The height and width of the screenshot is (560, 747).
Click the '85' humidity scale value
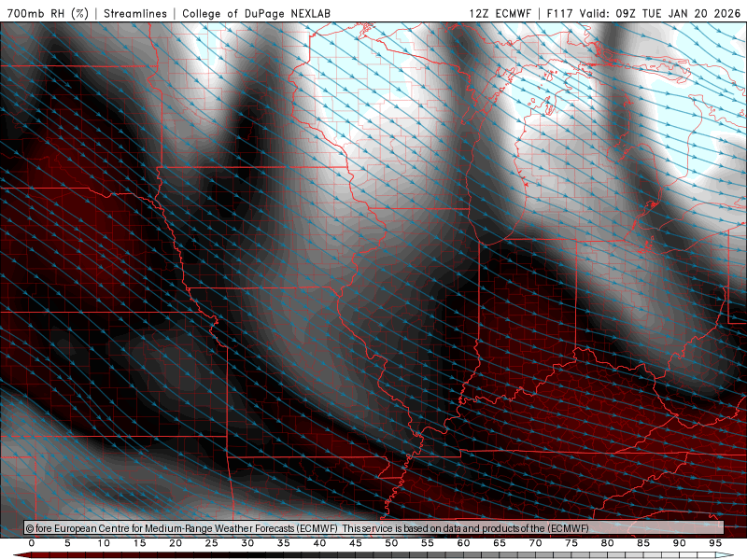pos(643,543)
